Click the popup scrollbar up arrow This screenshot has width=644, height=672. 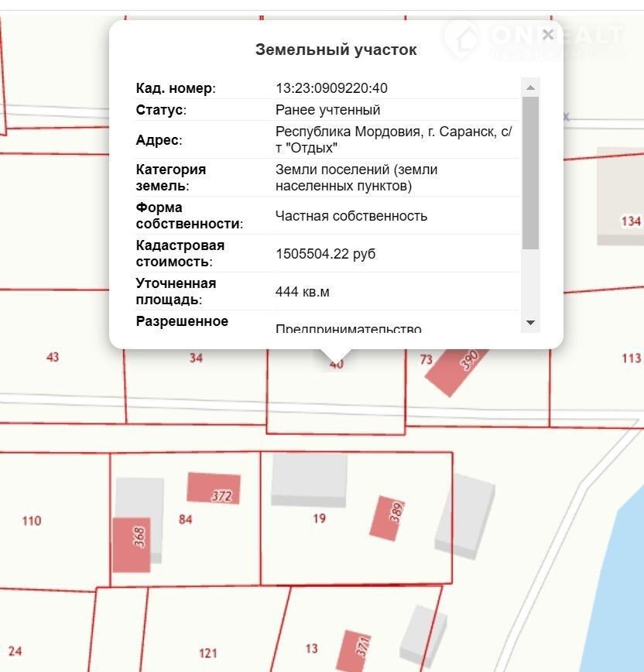tap(530, 86)
